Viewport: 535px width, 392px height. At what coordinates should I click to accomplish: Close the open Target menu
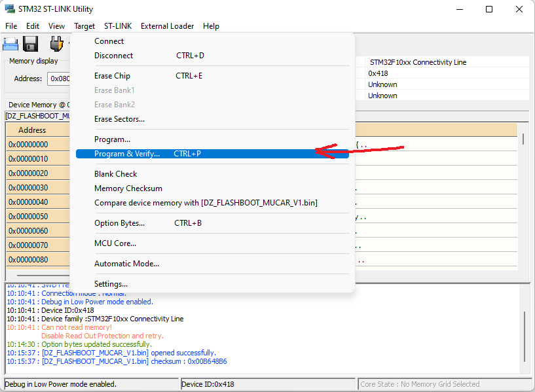84,26
